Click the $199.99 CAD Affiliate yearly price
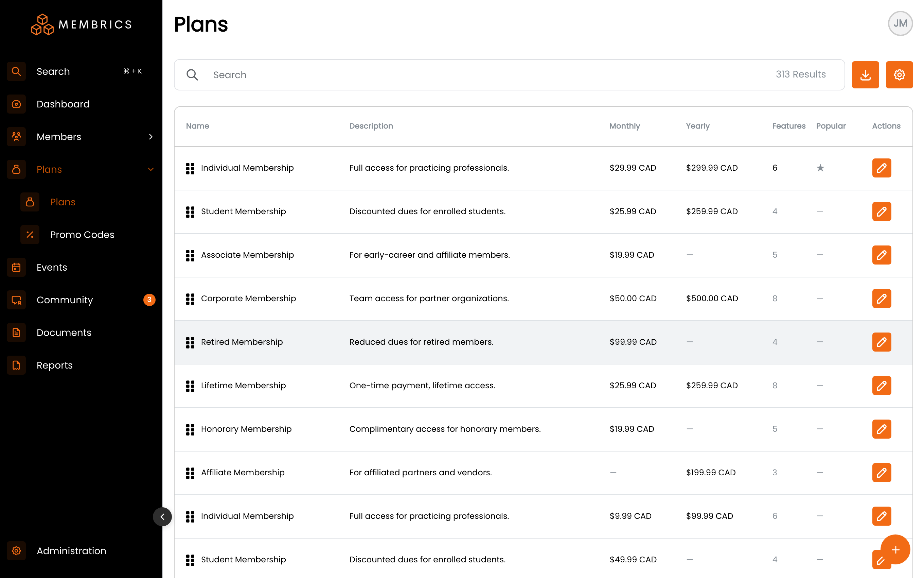The image size is (924, 578). click(x=711, y=473)
